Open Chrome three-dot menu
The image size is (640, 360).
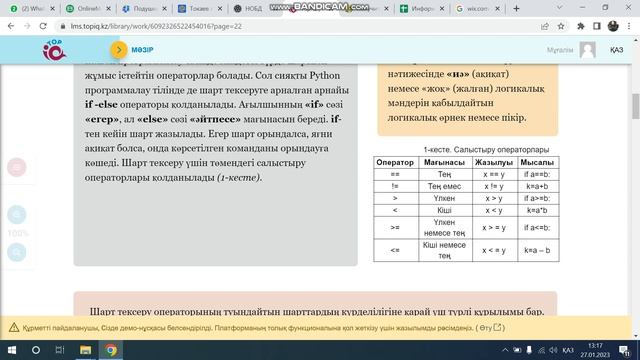(x=629, y=26)
